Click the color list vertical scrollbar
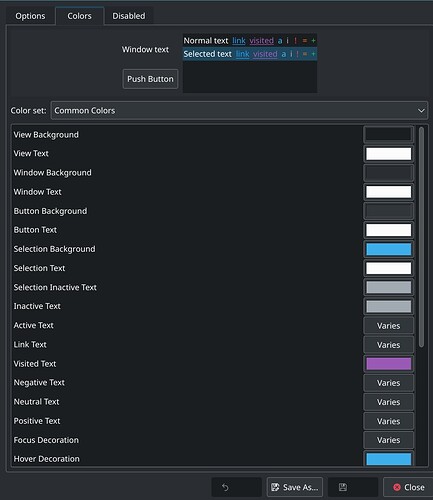 click(x=421, y=237)
